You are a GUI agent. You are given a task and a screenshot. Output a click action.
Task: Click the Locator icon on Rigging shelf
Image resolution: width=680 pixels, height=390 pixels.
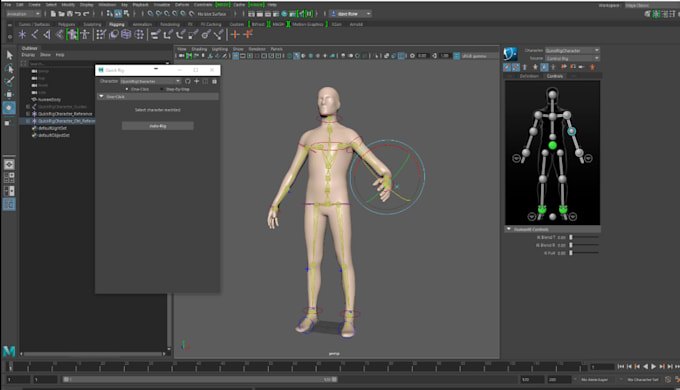[x=22, y=34]
